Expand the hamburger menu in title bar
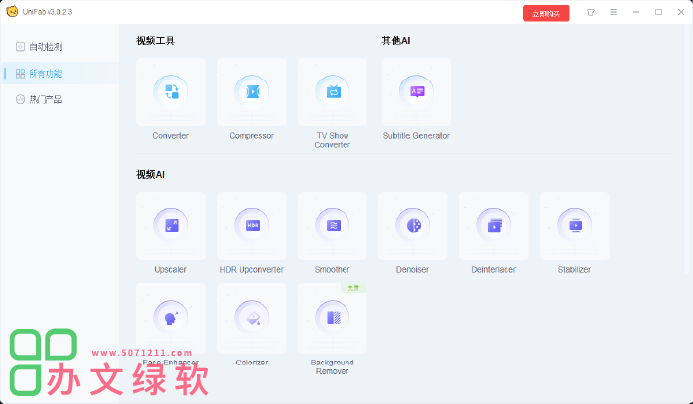 [613, 12]
